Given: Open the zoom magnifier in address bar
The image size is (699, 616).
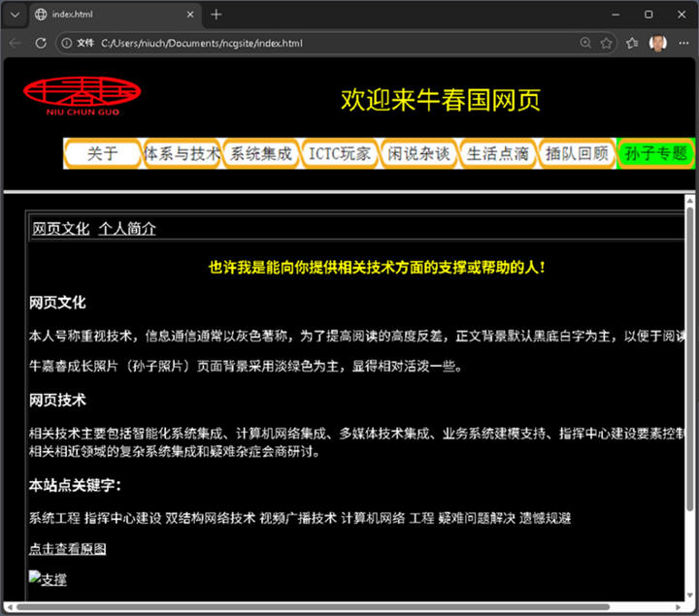Looking at the screenshot, I should click(585, 43).
